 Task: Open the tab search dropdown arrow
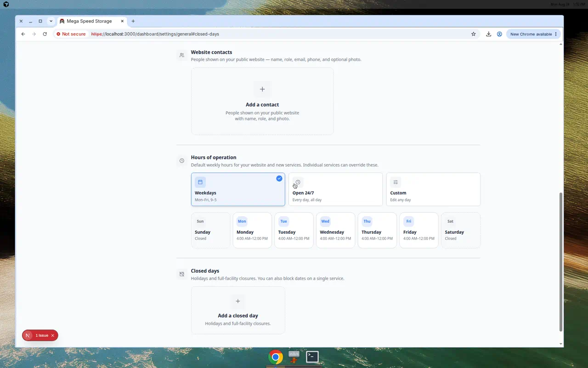[x=51, y=21]
